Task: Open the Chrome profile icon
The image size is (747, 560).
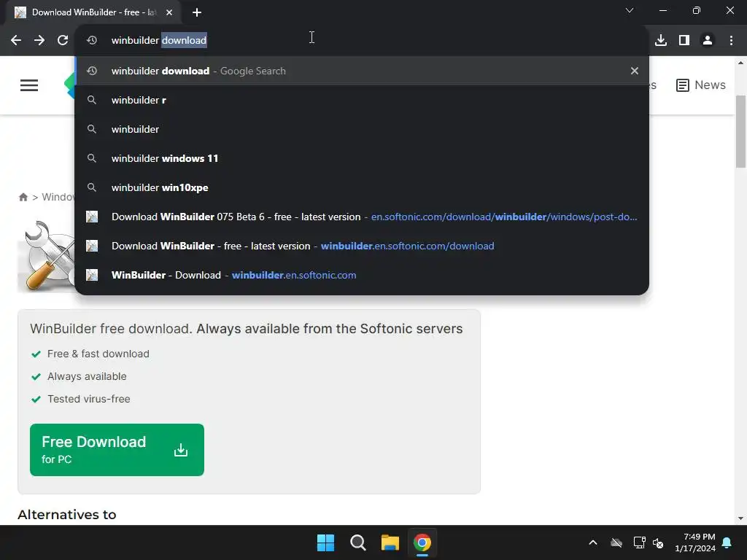Action: pyautogui.click(x=708, y=41)
